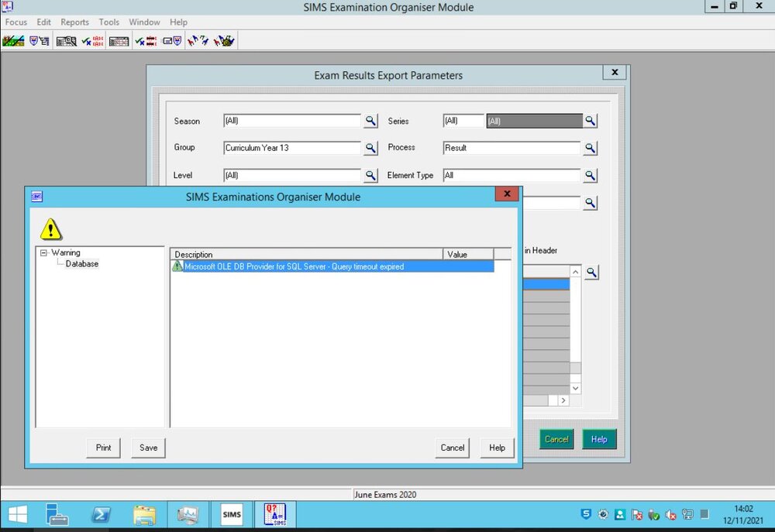Open the Level lookup magnifier

pyautogui.click(x=370, y=175)
